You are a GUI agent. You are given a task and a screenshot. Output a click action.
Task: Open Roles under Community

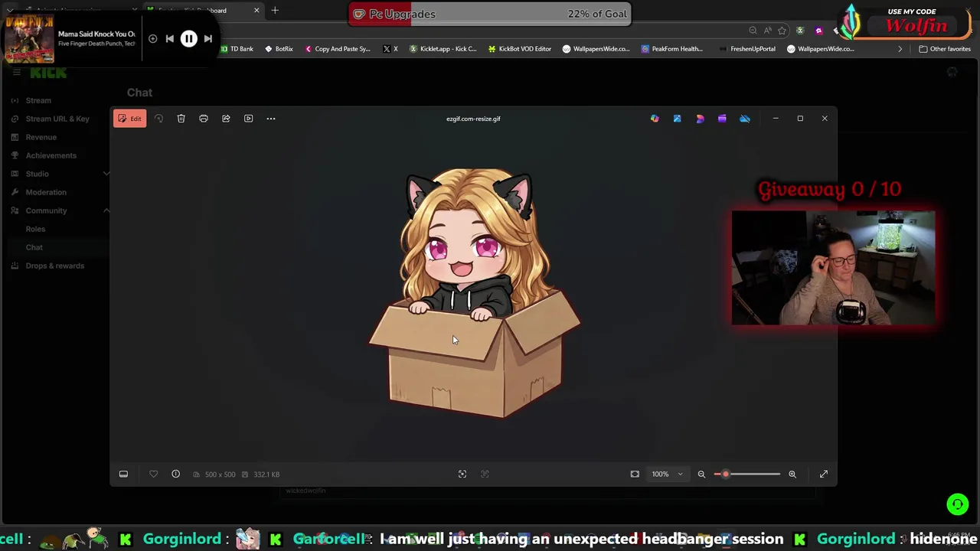coord(35,229)
